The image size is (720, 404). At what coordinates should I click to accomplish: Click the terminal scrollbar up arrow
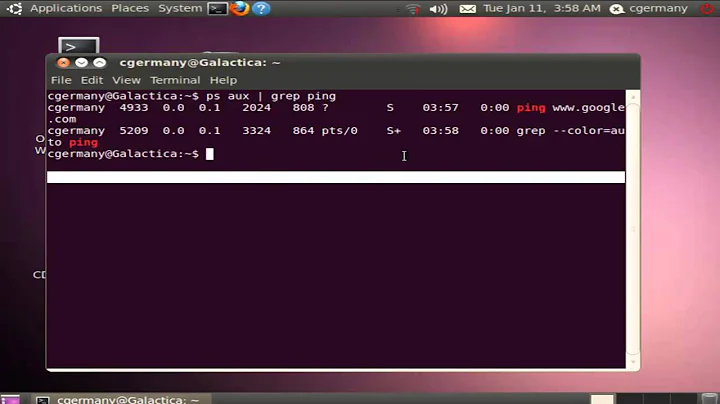click(633, 97)
